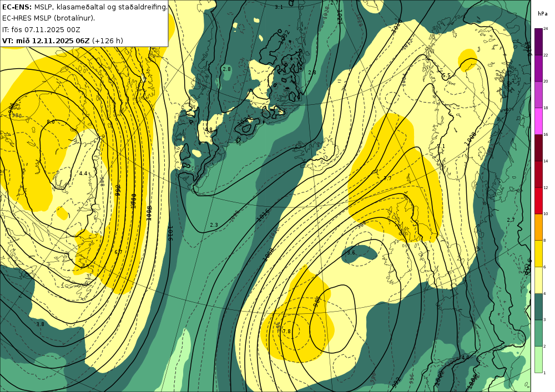The image size is (555, 392).
Task: Select the orange 8–10 hPa colorbar segment
Action: pos(538,227)
